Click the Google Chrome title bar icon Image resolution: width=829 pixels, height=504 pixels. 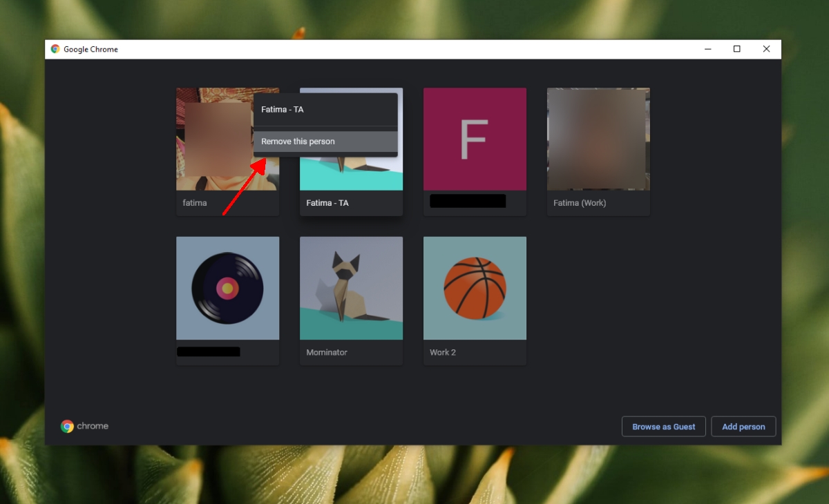click(x=55, y=49)
